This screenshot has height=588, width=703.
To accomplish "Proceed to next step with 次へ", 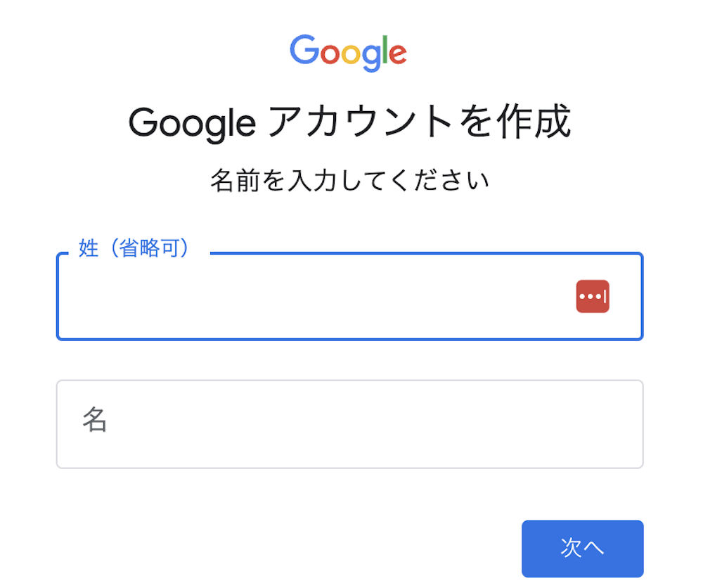I will click(582, 549).
